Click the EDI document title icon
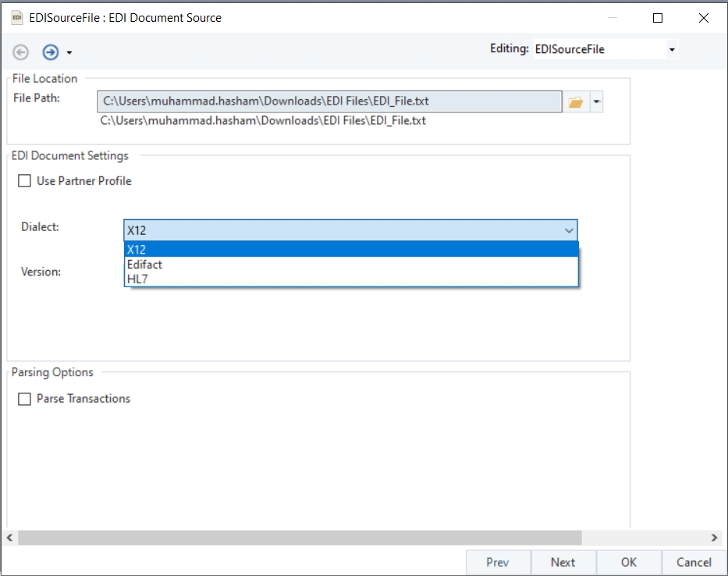728x576 pixels. (x=16, y=18)
